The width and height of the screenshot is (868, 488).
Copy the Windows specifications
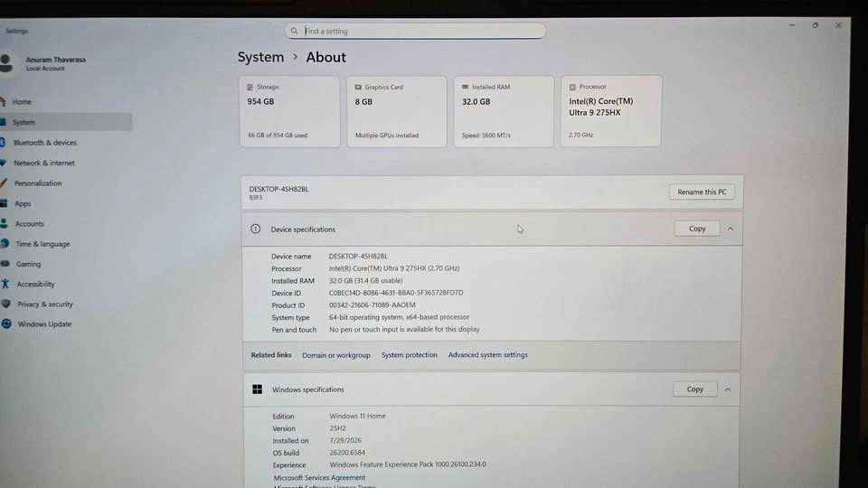coord(694,389)
